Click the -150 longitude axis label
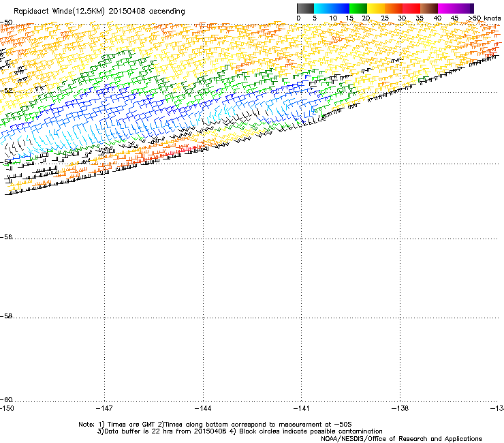The height and width of the screenshot is (443, 504). tap(7, 408)
